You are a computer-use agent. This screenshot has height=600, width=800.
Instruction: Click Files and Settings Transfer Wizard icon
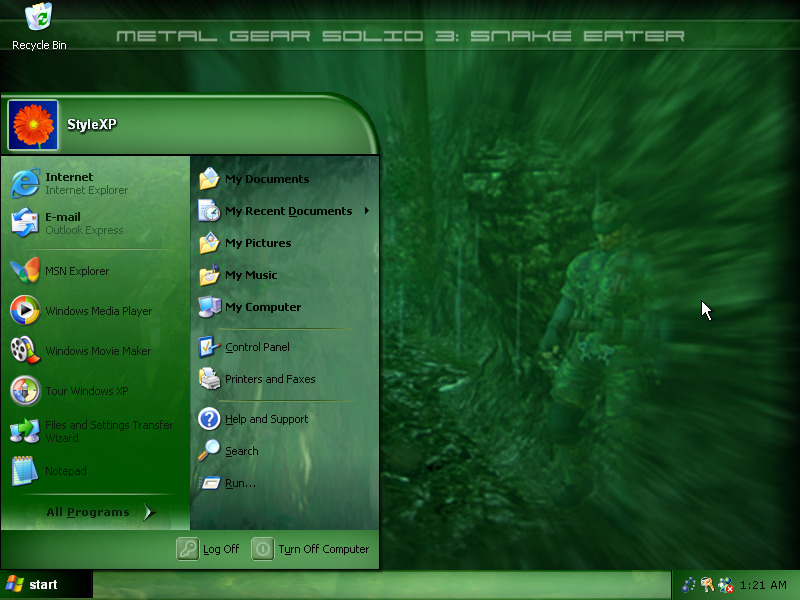click(x=25, y=430)
